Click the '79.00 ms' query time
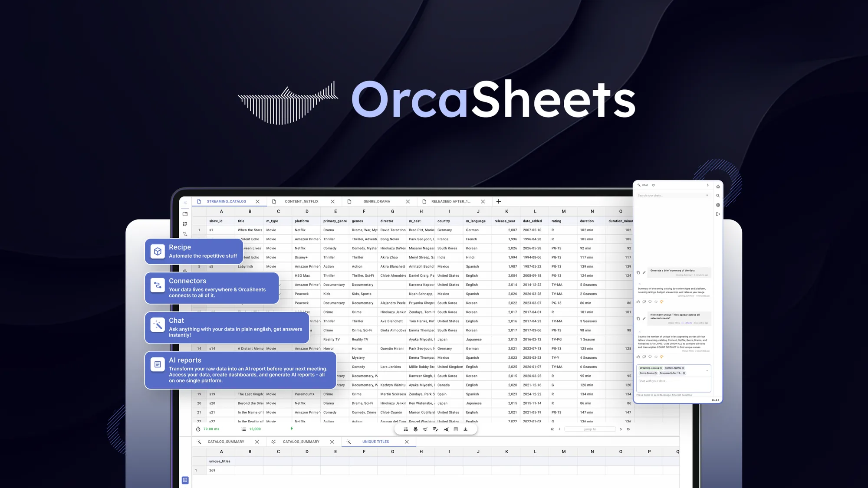Image resolution: width=868 pixels, height=488 pixels. coord(211,429)
